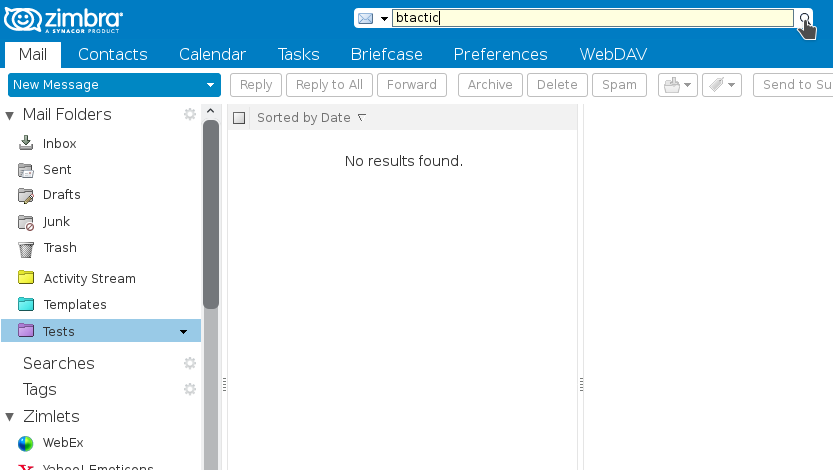Click the Archive button
This screenshot has height=470, width=833.
(490, 85)
